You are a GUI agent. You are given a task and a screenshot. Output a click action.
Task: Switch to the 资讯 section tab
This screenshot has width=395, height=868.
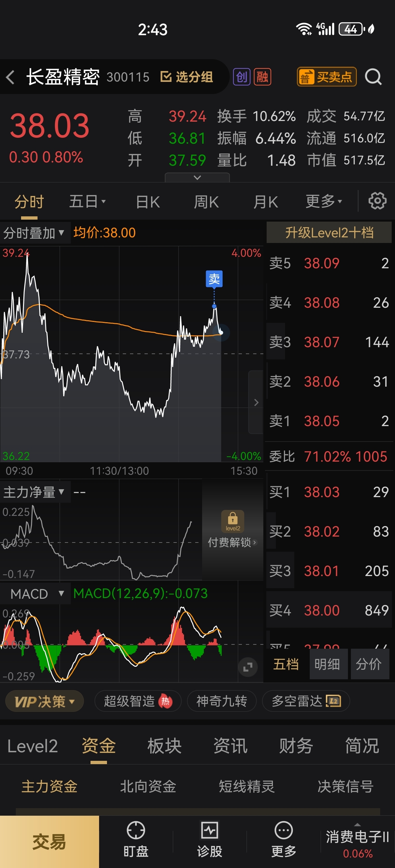[230, 746]
